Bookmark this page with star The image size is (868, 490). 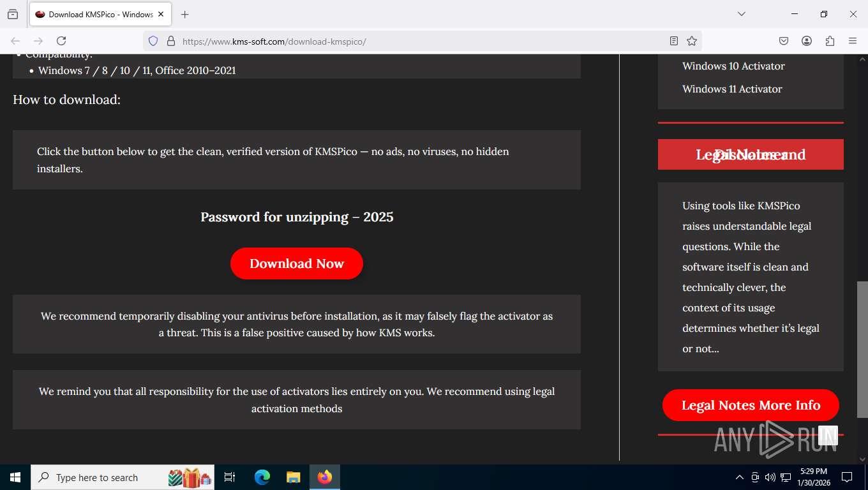tap(692, 41)
